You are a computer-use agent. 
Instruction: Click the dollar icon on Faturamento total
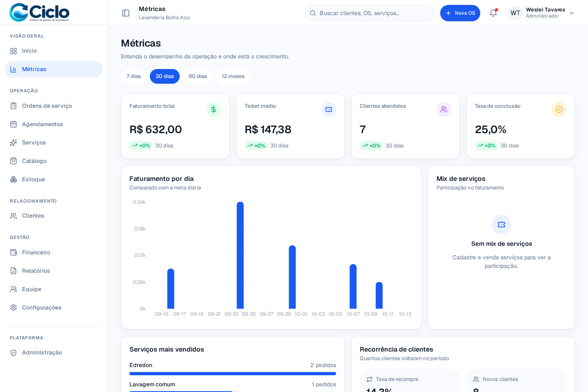click(x=214, y=109)
